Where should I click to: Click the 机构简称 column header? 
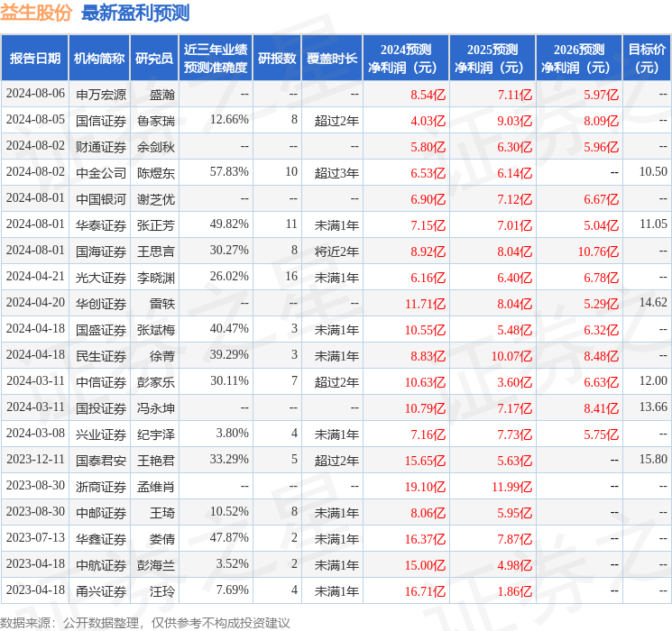(99, 59)
